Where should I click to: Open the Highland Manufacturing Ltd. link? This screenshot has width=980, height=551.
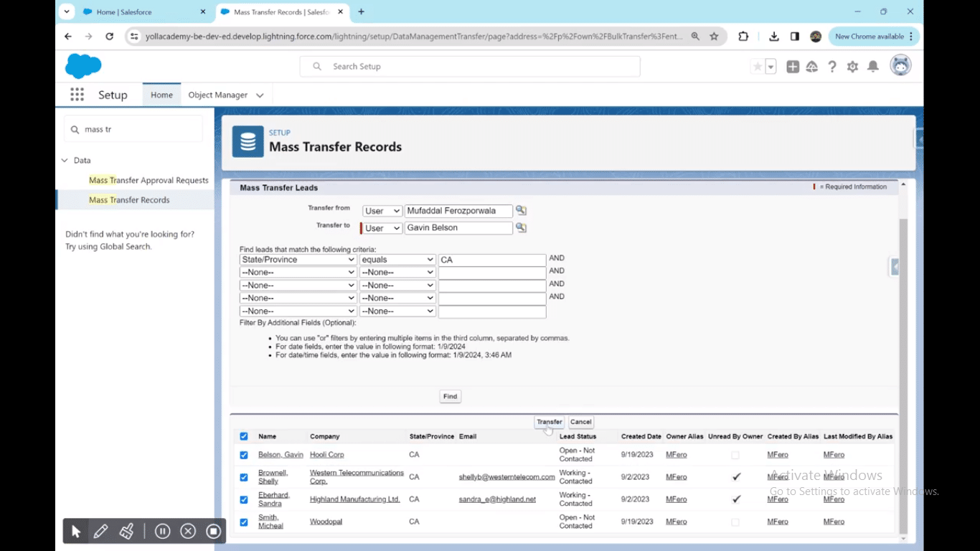(x=355, y=499)
